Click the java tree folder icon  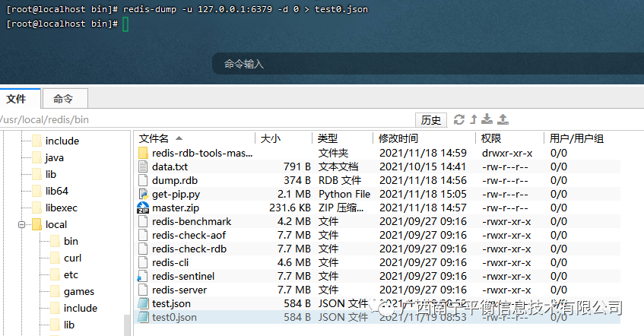37,157
